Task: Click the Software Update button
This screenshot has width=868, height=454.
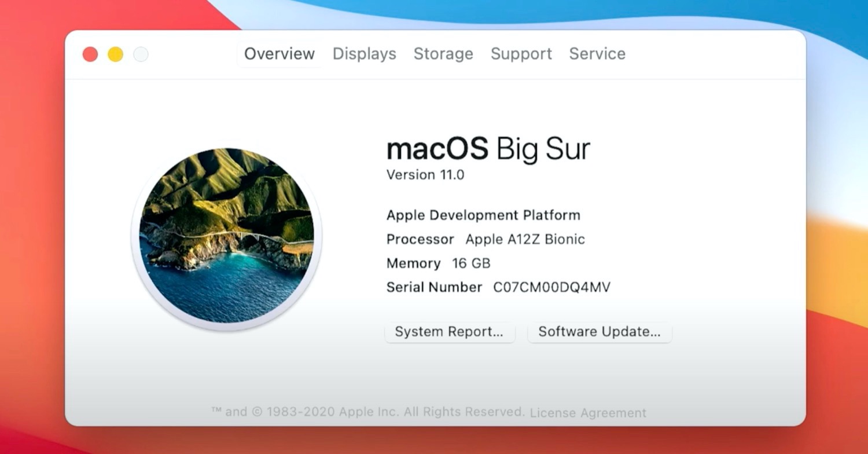Action: click(x=599, y=332)
